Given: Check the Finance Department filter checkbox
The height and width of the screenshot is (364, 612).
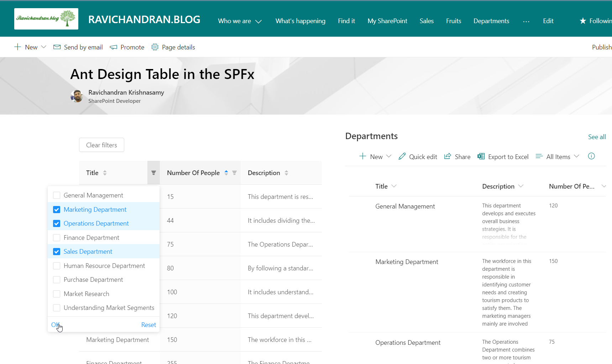Looking at the screenshot, I should 57,238.
